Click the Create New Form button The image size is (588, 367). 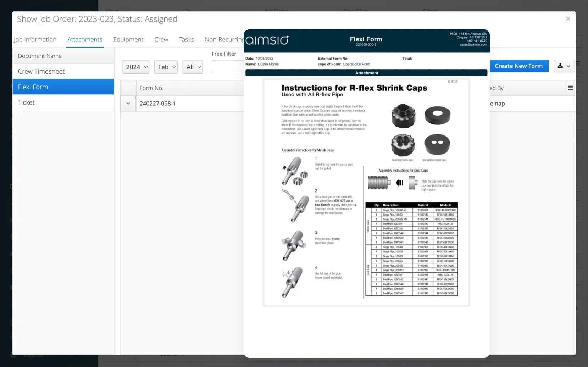point(519,66)
